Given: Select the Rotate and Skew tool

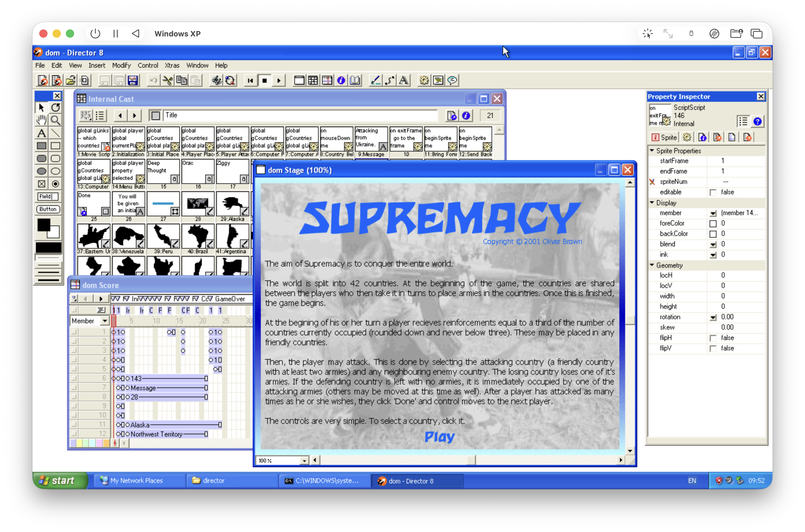Looking at the screenshot, I should click(x=56, y=108).
